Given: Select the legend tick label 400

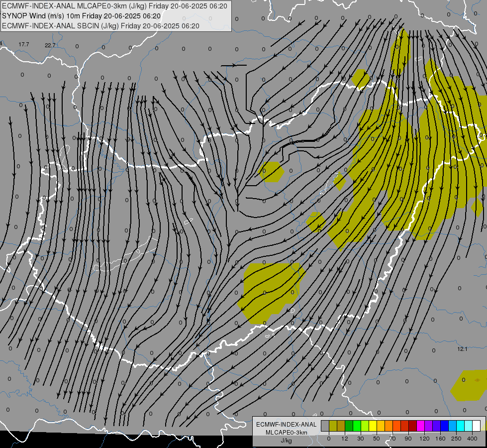Looking at the screenshot, I should [x=472, y=439].
